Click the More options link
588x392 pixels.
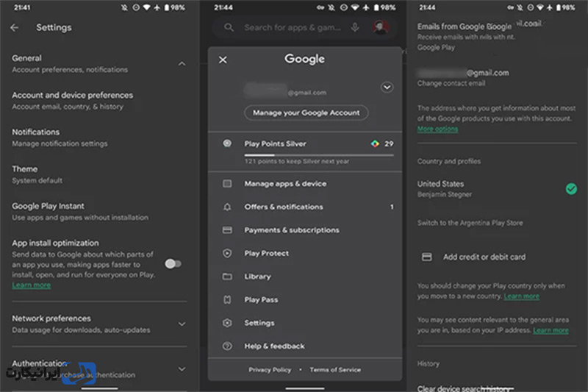(437, 129)
